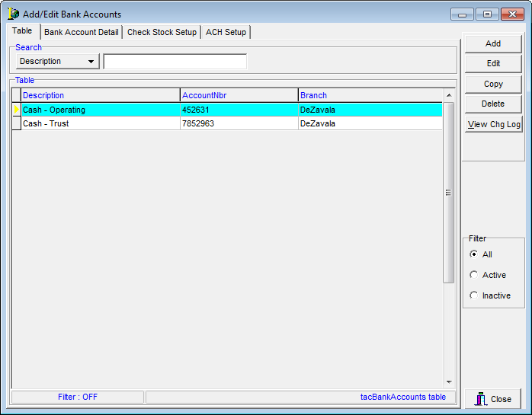Click scroll up arrow in table
This screenshot has height=415, width=532.
click(448, 95)
